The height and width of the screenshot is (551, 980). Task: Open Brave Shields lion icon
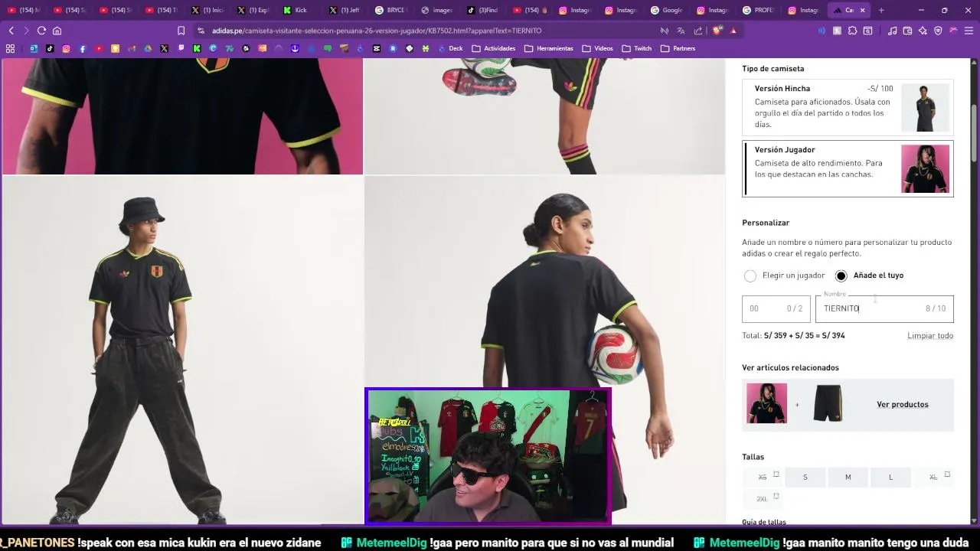[x=717, y=31]
